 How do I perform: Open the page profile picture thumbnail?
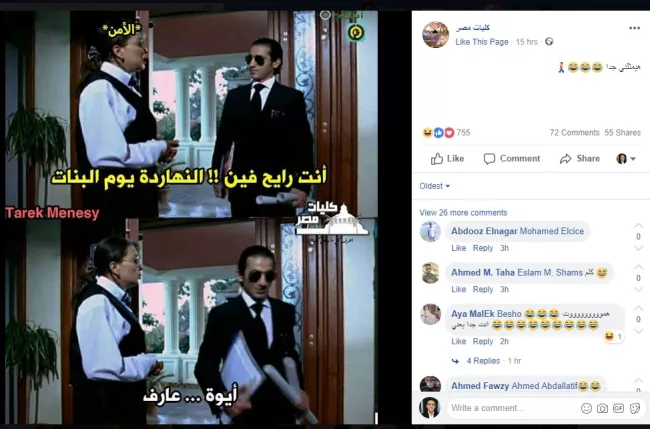pyautogui.click(x=435, y=34)
